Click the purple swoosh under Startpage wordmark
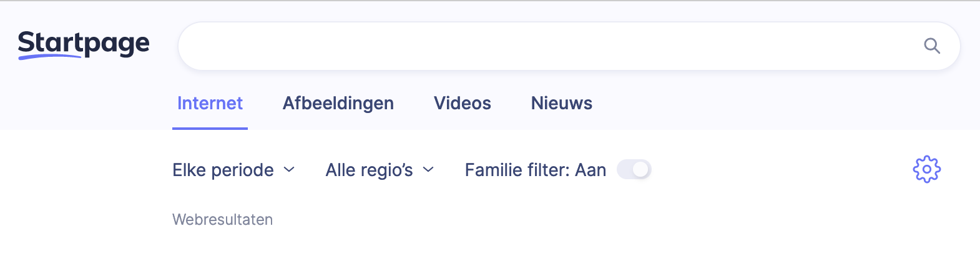Image resolution: width=980 pixels, height=256 pixels. click(50, 57)
